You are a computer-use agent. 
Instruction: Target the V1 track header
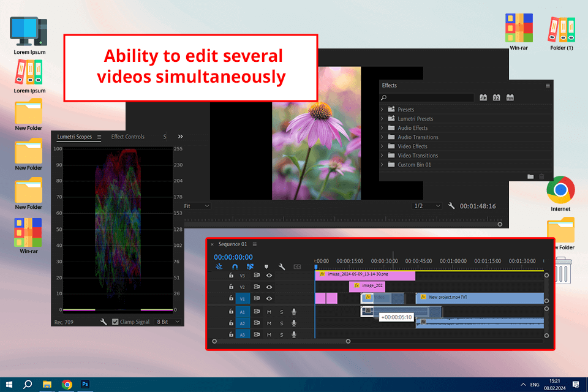click(x=243, y=299)
